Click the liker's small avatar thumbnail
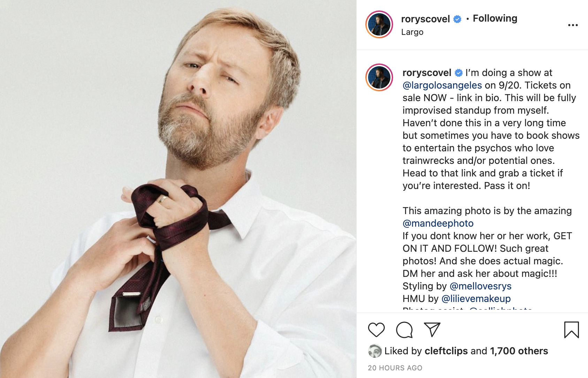This screenshot has height=378, width=588. click(x=375, y=351)
